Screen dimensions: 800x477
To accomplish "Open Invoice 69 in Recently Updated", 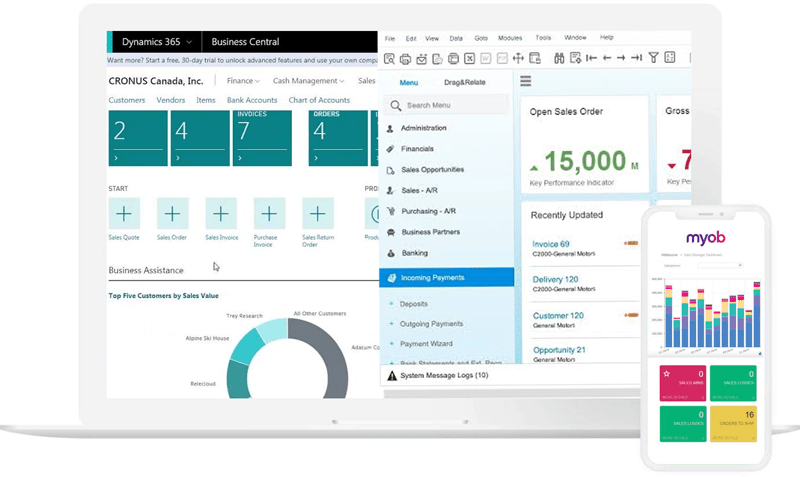I will [x=551, y=244].
